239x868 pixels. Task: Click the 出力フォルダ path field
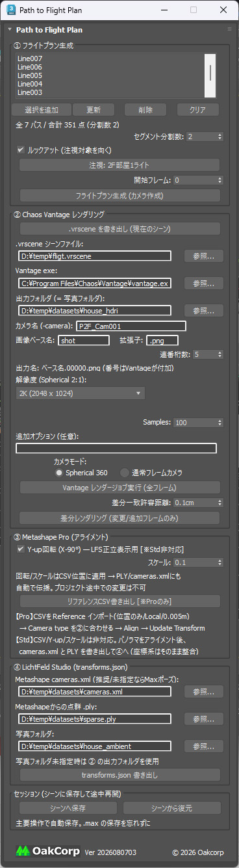coord(94,311)
